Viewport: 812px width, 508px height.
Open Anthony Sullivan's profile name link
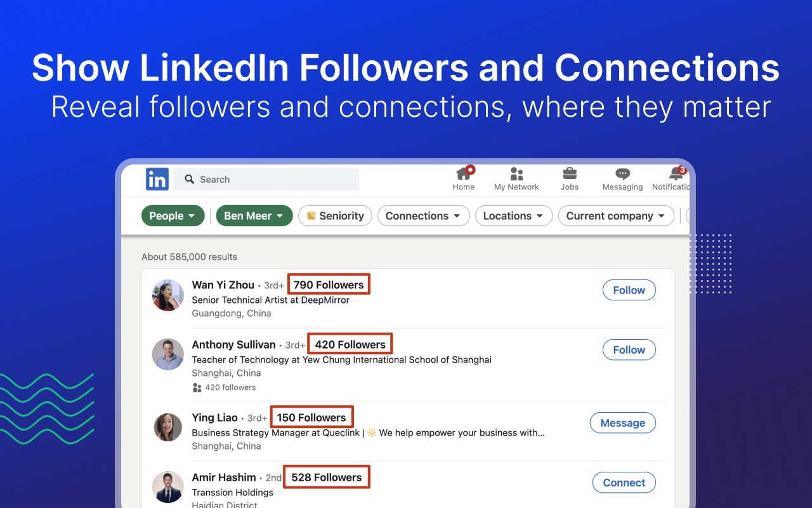coord(233,345)
